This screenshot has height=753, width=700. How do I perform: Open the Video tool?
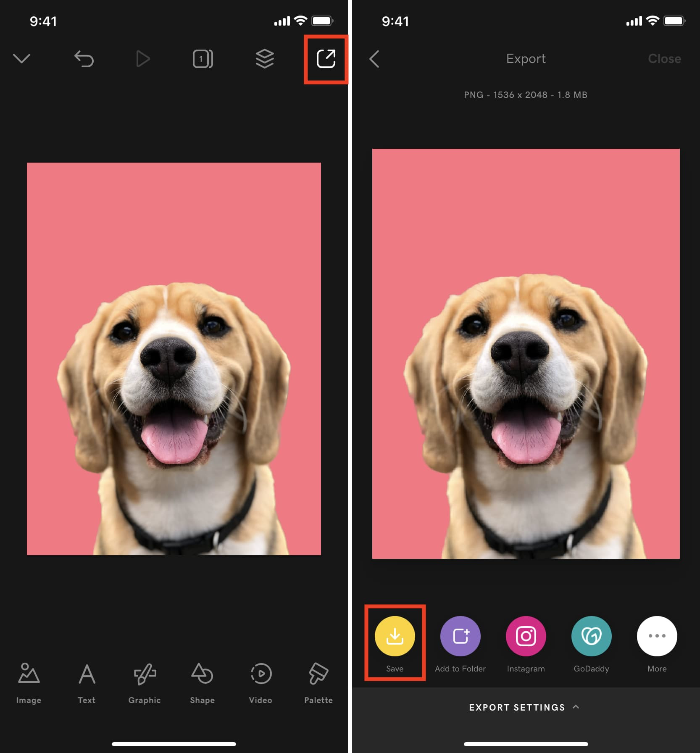coord(261,683)
